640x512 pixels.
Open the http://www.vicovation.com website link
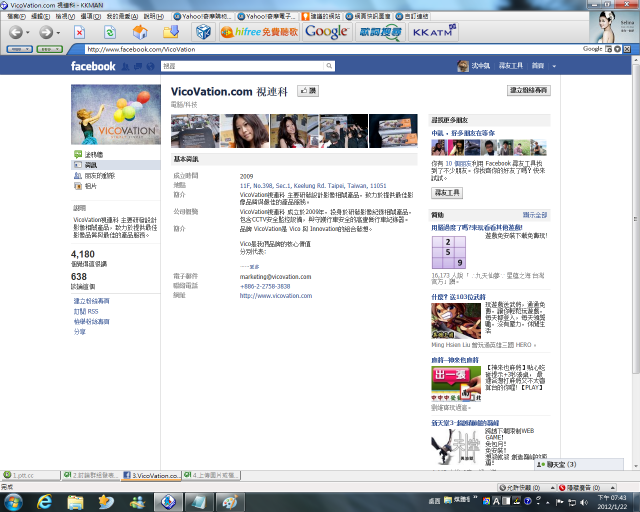(x=276, y=296)
